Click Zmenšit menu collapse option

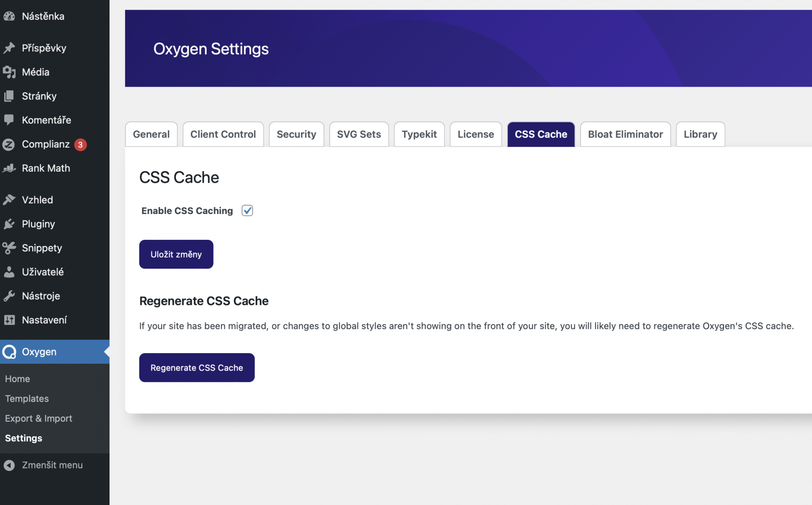(52, 465)
